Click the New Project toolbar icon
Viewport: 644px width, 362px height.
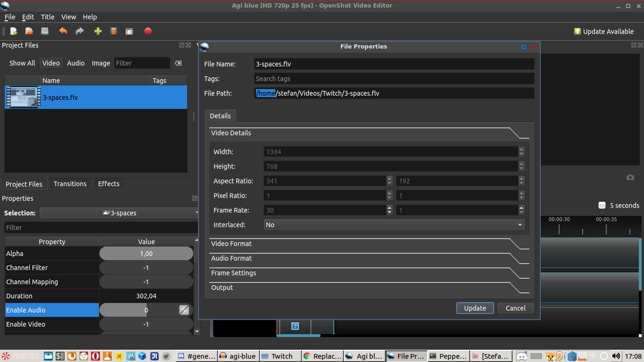14,31
